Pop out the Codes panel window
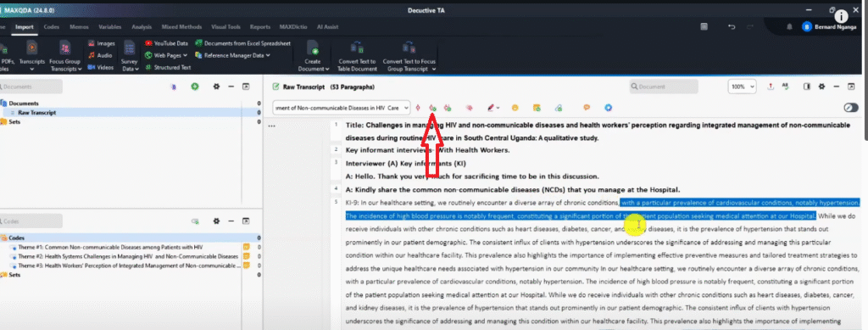This screenshot has height=330, width=868. click(247, 221)
